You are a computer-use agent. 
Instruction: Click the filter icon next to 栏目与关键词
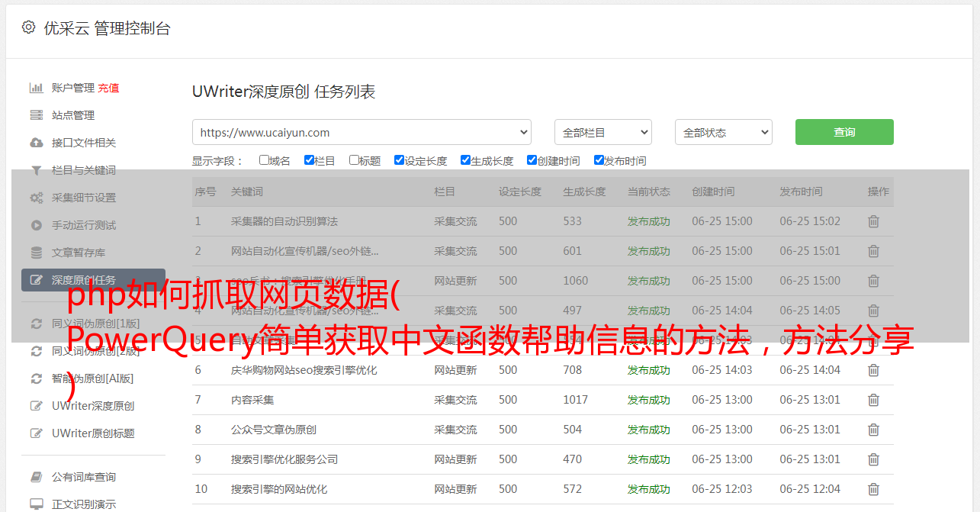(x=36, y=170)
